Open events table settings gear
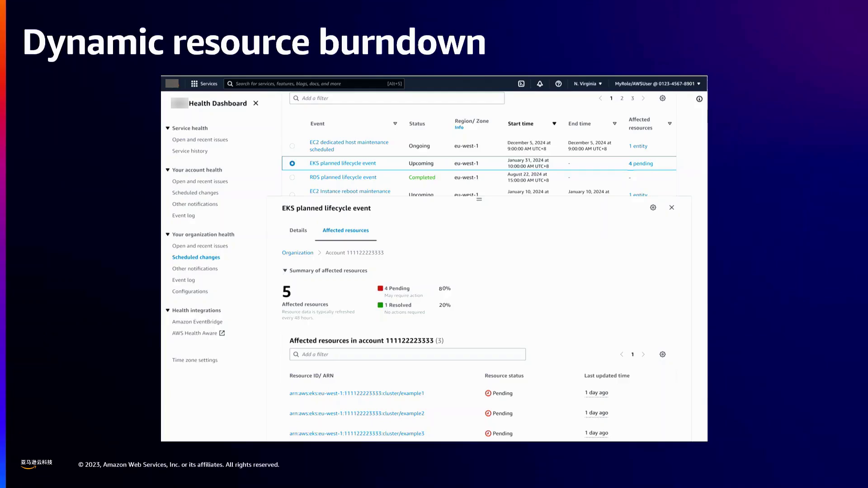This screenshot has width=868, height=488. (662, 98)
